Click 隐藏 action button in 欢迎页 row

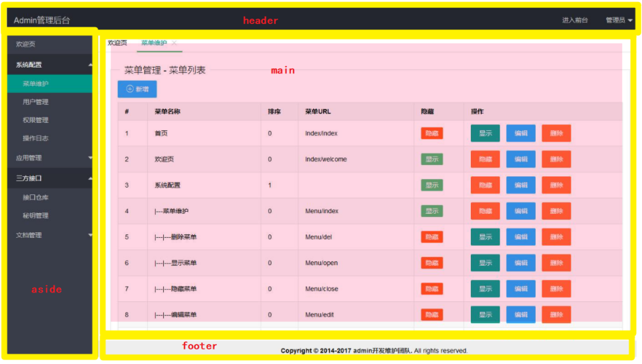click(486, 159)
